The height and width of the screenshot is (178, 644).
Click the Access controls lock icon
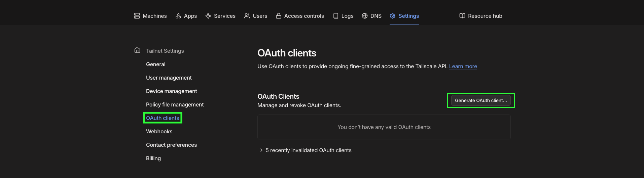(x=279, y=16)
